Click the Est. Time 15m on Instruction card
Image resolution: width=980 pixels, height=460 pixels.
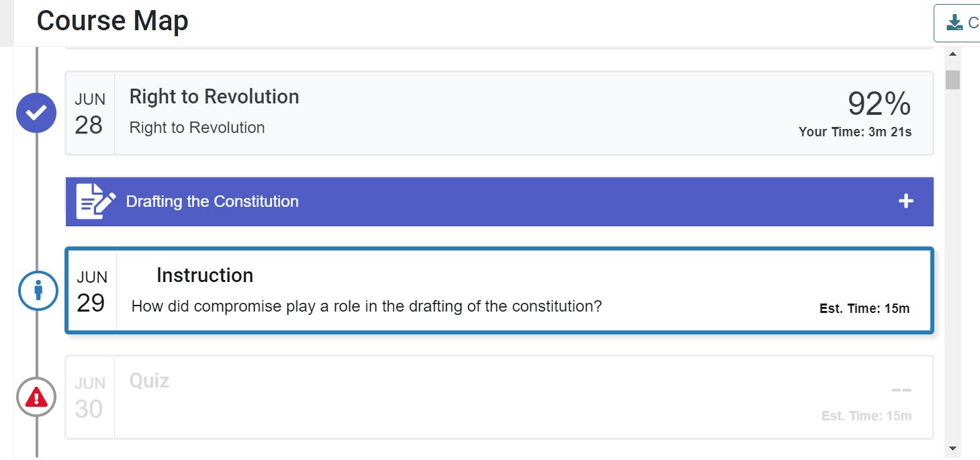[x=864, y=309]
